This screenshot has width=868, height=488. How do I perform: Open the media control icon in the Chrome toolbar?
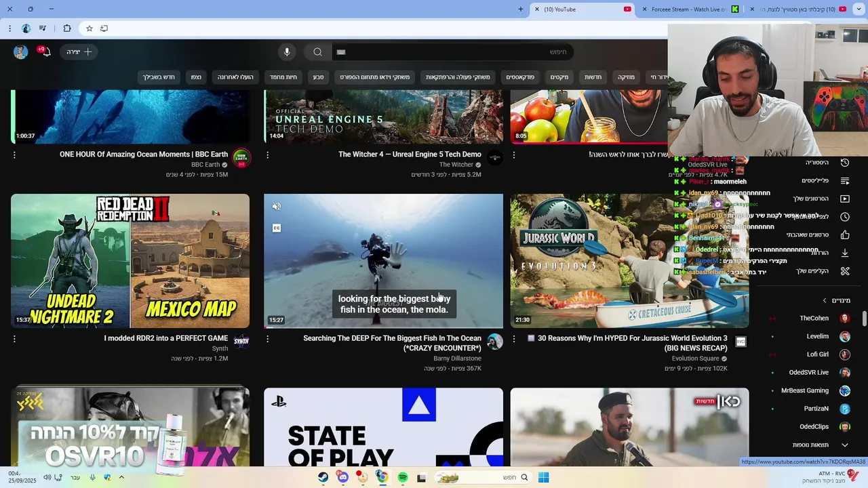click(43, 28)
